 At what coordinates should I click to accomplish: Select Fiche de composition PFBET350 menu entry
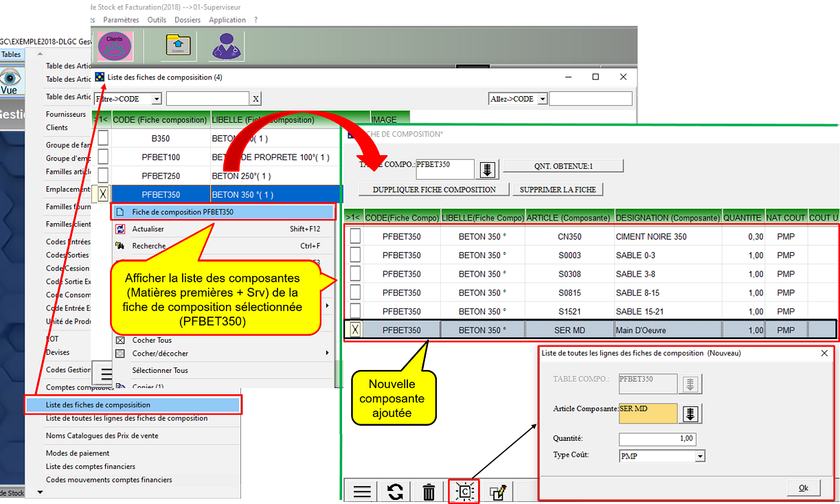point(223,212)
